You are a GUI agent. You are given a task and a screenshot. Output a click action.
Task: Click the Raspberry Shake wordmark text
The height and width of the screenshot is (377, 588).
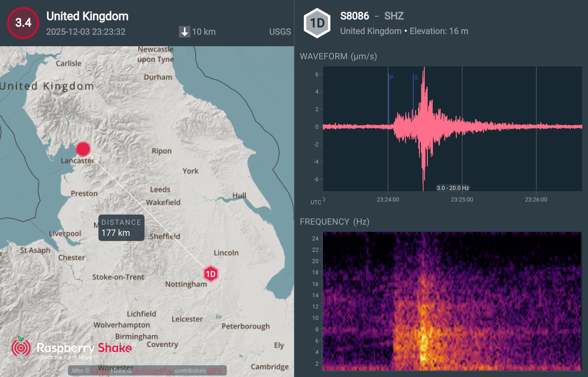84,348
